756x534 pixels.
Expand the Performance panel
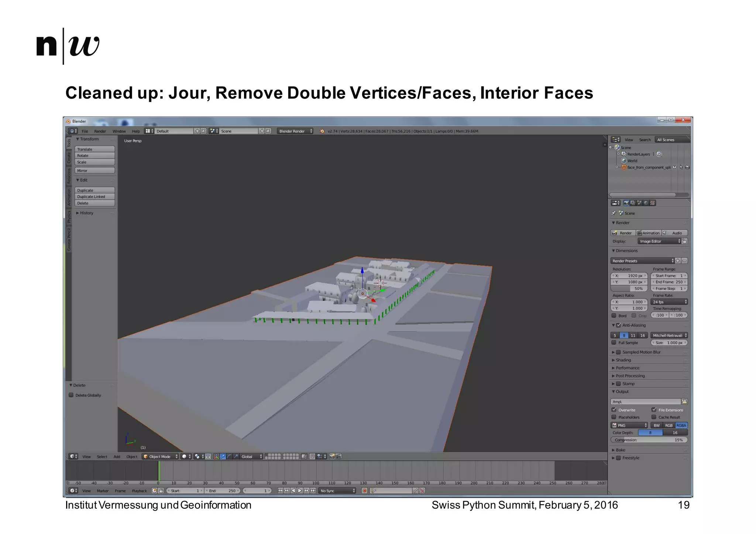tap(625, 368)
